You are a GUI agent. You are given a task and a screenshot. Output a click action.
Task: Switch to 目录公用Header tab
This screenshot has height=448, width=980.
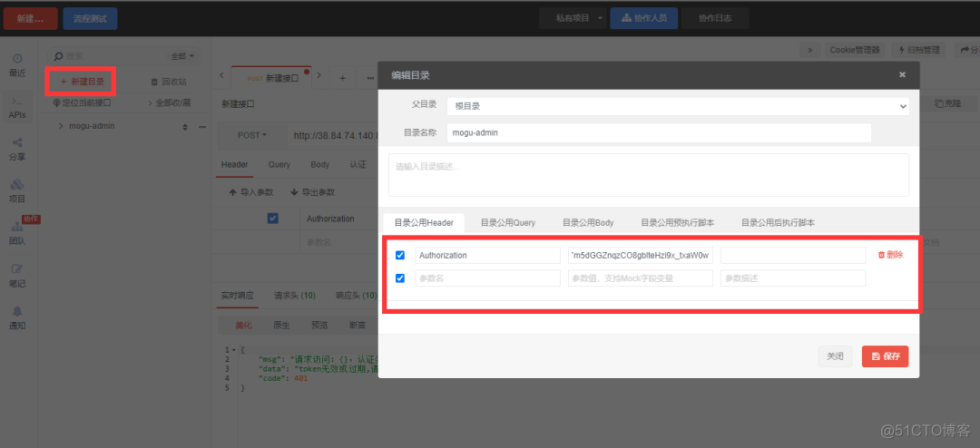pos(423,222)
